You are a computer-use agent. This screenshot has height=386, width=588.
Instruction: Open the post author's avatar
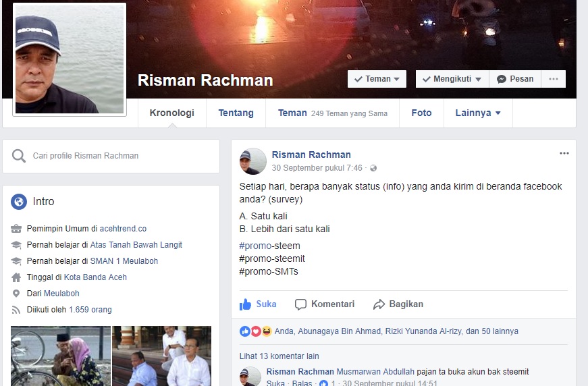pyautogui.click(x=252, y=161)
